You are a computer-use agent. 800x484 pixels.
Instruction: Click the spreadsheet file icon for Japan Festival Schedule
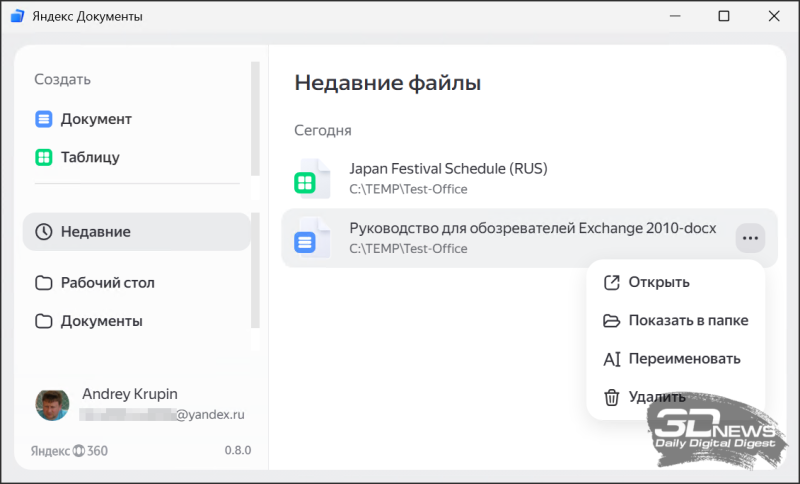pos(312,179)
